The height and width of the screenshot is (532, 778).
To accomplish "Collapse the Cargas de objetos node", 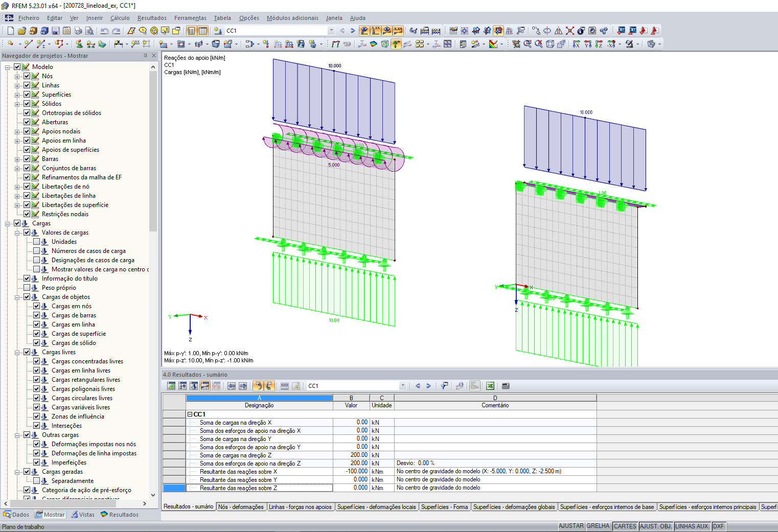I will (x=17, y=297).
